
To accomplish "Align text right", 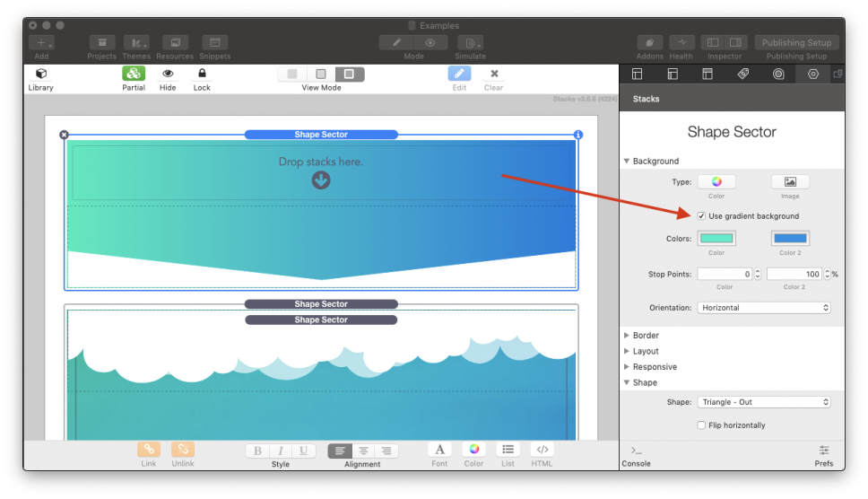I will pyautogui.click(x=386, y=451).
